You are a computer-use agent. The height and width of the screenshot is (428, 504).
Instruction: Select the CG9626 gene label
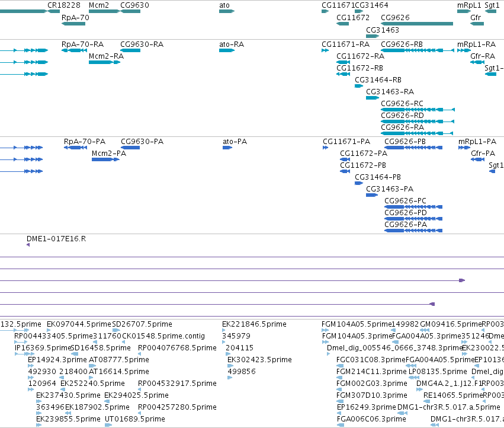[395, 18]
